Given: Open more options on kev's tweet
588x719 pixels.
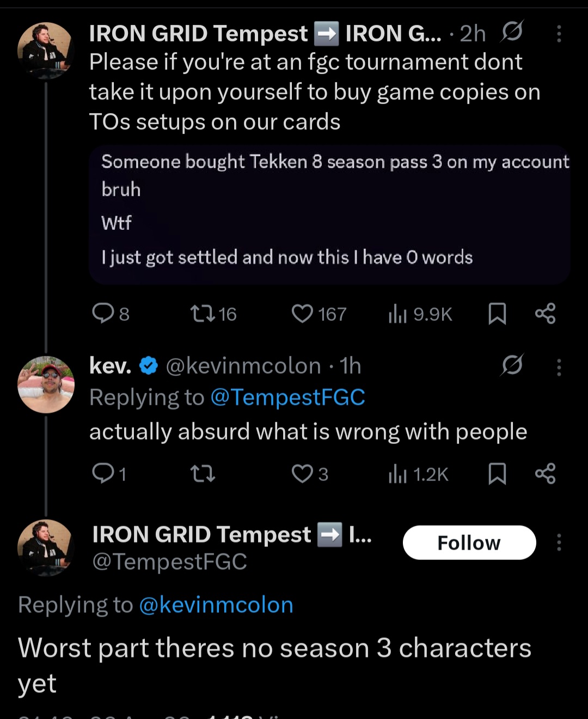Looking at the screenshot, I should pos(559,367).
